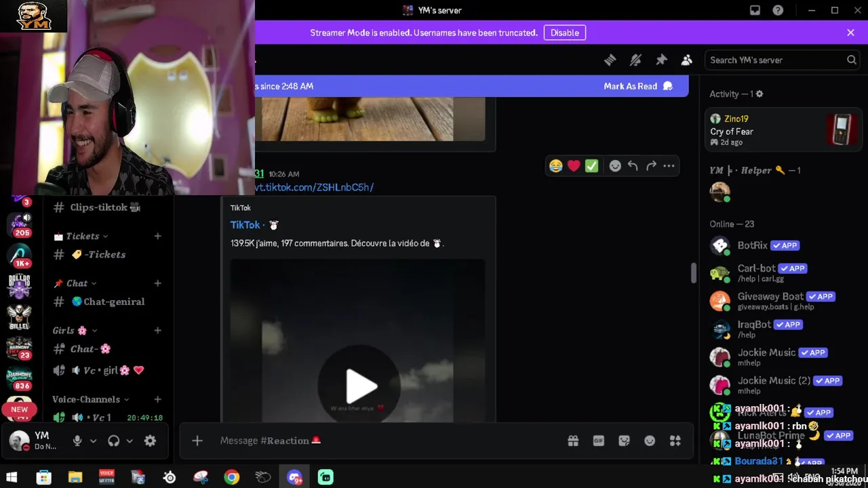This screenshot has width=868, height=488.
Task: Select IraqBot in member list
Action: pos(783,329)
